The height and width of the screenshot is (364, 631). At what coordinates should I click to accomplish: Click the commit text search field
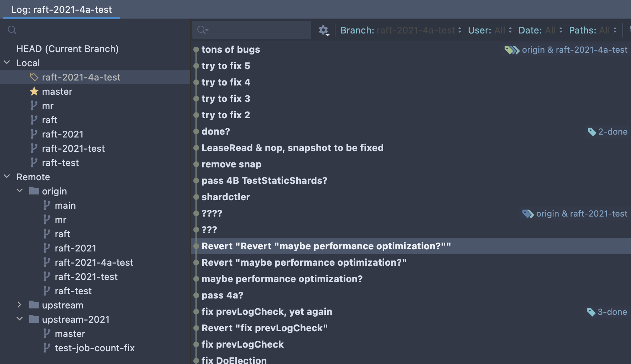[x=256, y=30]
